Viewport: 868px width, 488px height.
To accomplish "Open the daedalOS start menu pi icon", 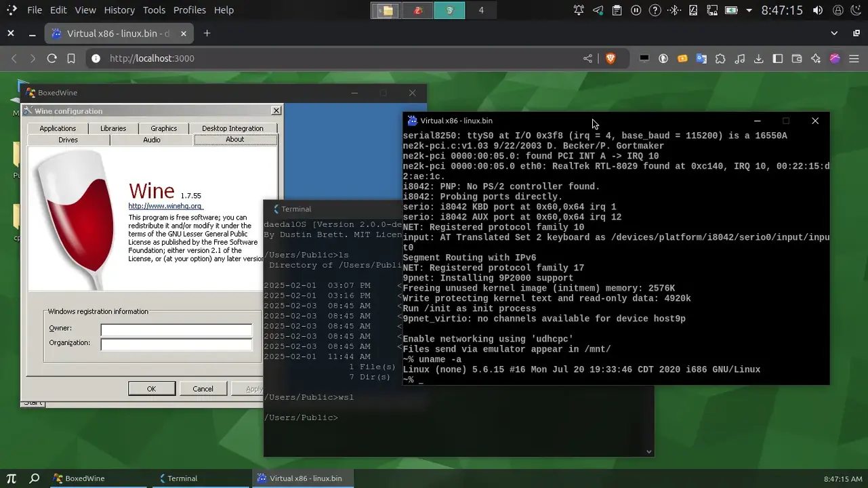I will pos(12,479).
